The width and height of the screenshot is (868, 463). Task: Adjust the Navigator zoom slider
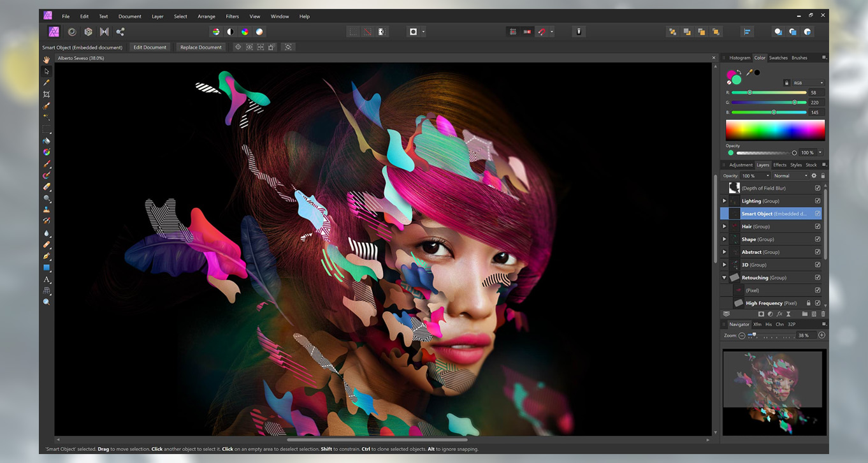tap(772, 335)
